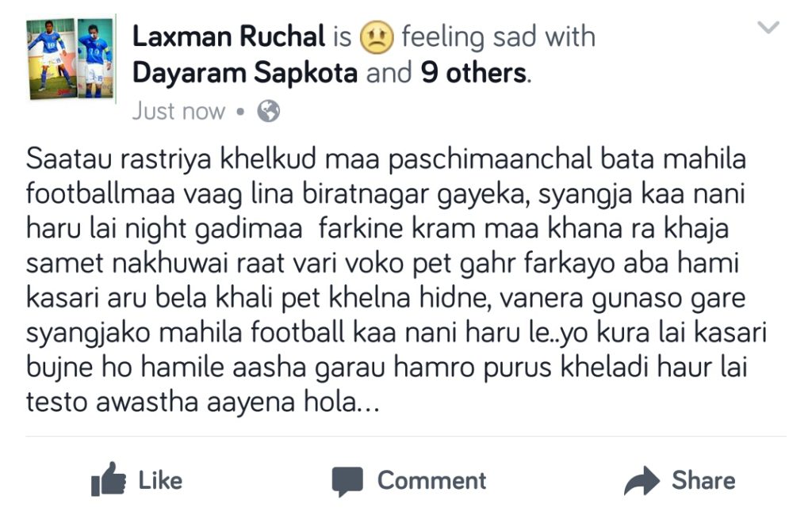Image resolution: width=812 pixels, height=519 pixels.
Task: Click the Share arrow icon
Action: coord(642,480)
